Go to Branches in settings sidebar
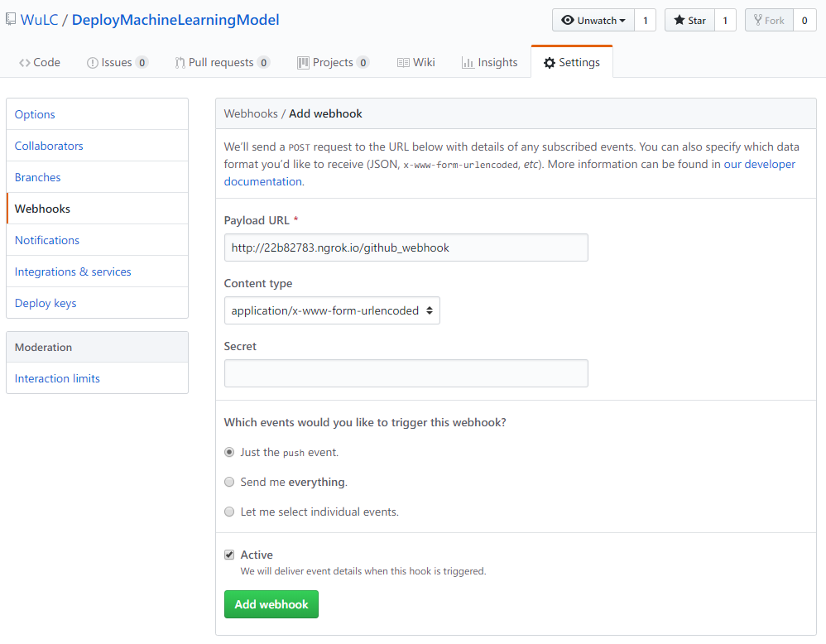Image resolution: width=826 pixels, height=644 pixels. coord(97,177)
